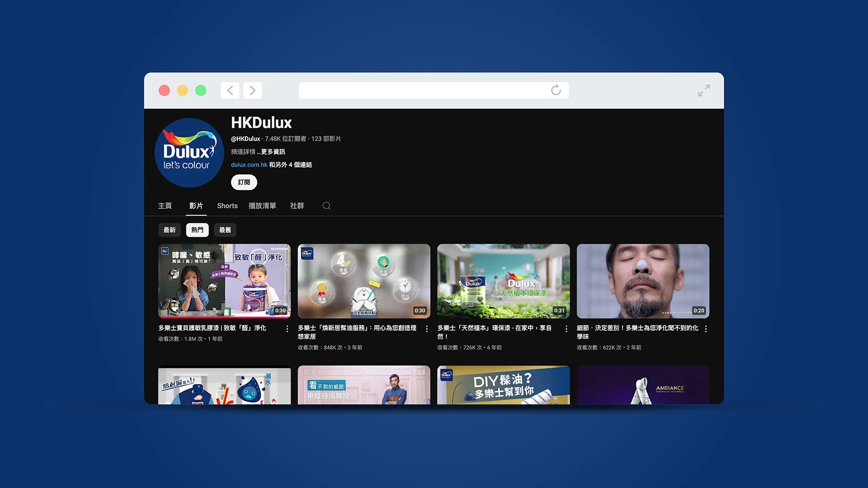
Task: Click the red watch progress bar on first thumbnail
Action: (224, 317)
